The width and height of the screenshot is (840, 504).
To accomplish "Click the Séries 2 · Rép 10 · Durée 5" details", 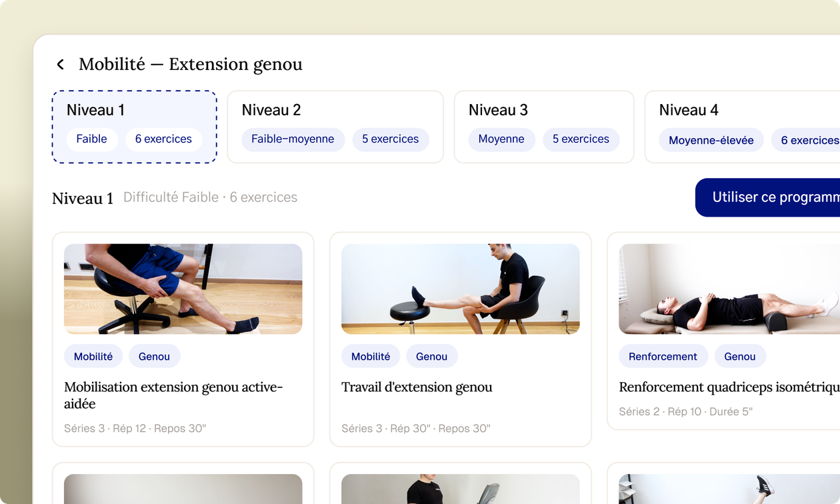I will tap(686, 412).
